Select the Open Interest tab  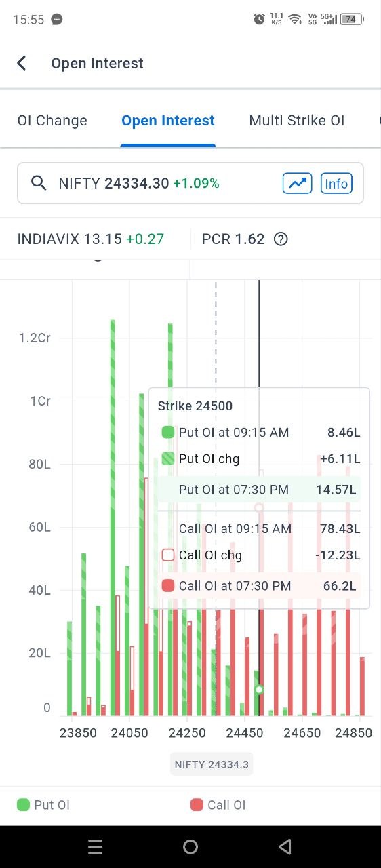tap(168, 121)
